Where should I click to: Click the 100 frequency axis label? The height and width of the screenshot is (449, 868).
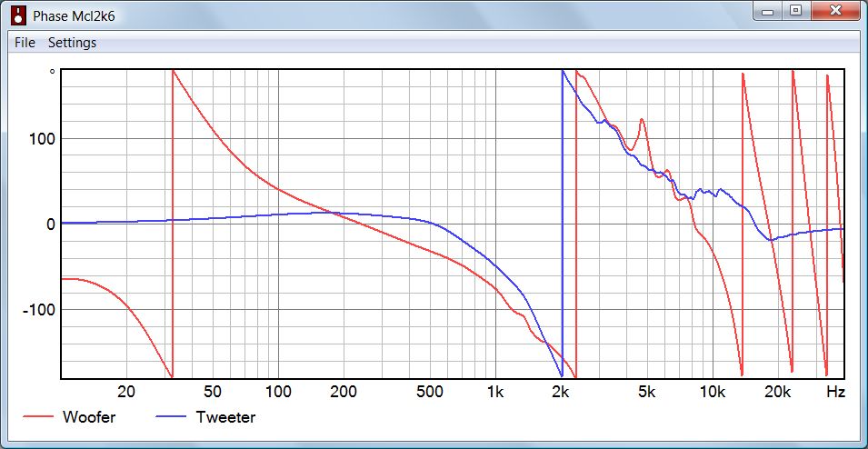point(278,392)
